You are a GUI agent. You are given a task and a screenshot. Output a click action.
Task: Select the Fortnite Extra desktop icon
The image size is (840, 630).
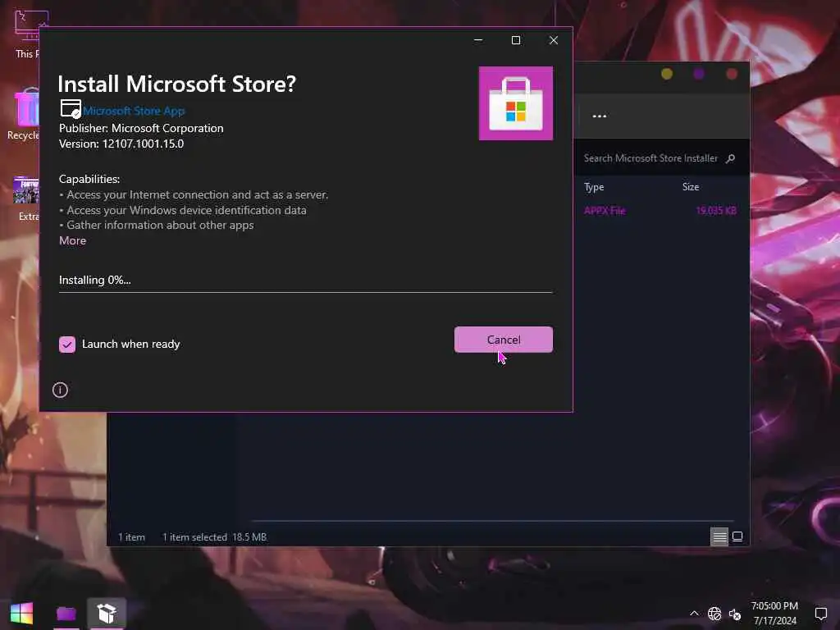pyautogui.click(x=27, y=199)
